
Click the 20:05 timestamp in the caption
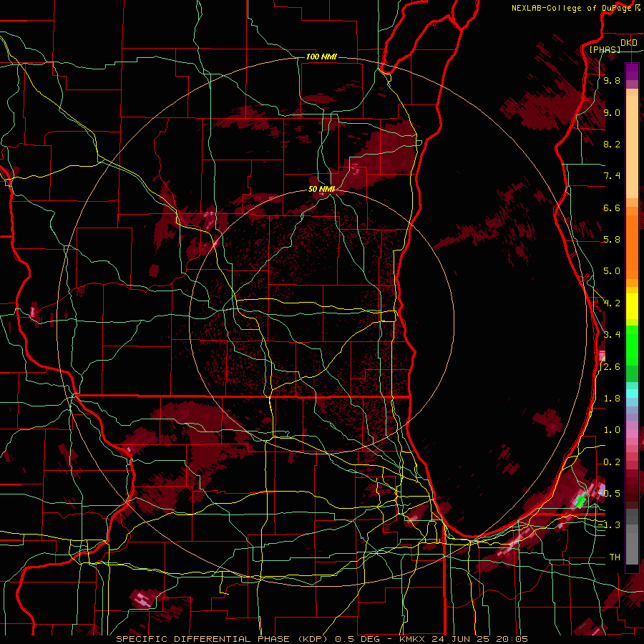tap(512, 639)
